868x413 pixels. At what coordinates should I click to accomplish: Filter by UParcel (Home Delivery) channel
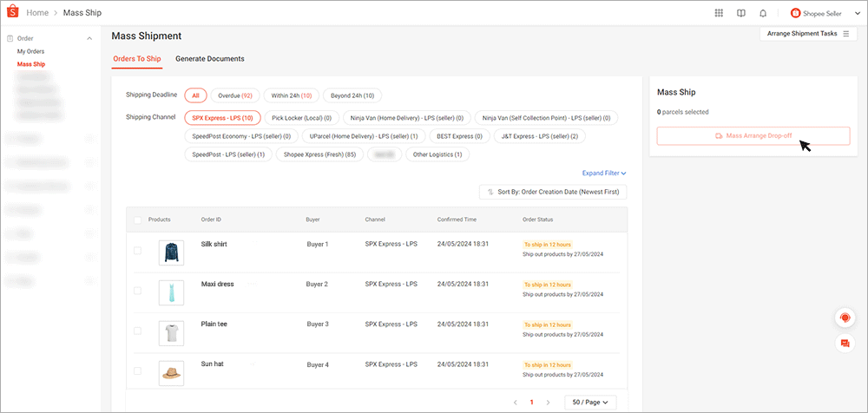coord(364,136)
